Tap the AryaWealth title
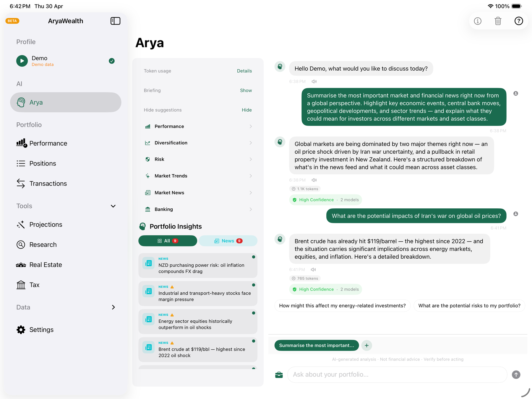 [x=66, y=21]
